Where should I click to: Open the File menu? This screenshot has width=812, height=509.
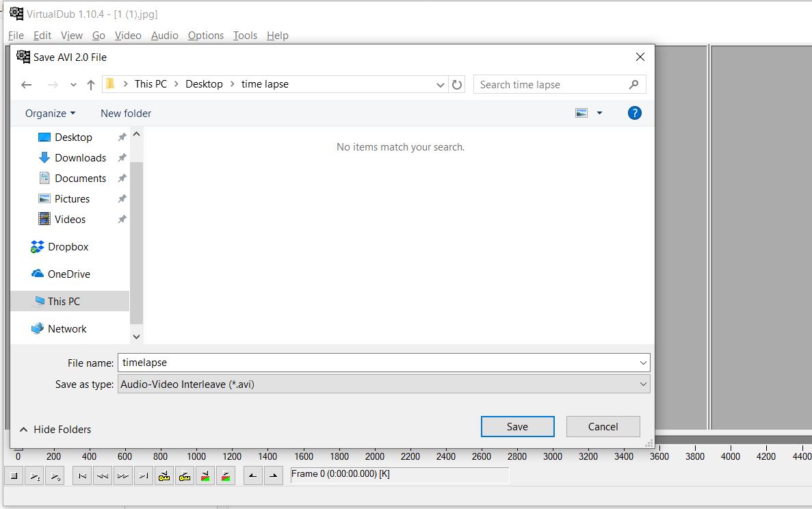point(16,35)
